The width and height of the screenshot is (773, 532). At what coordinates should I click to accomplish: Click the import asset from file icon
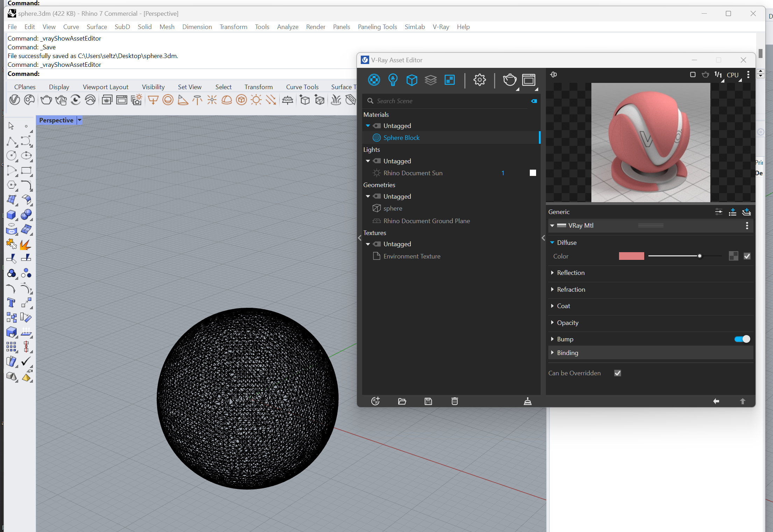(402, 402)
